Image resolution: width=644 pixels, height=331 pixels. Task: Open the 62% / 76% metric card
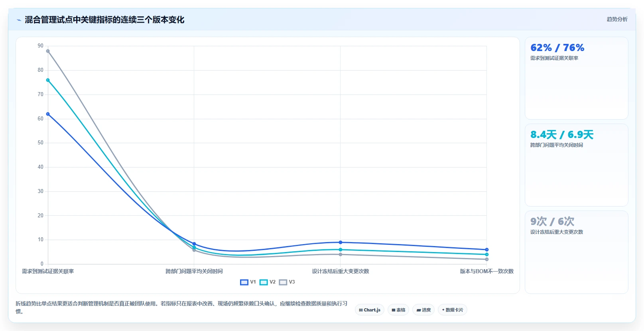coord(577,78)
